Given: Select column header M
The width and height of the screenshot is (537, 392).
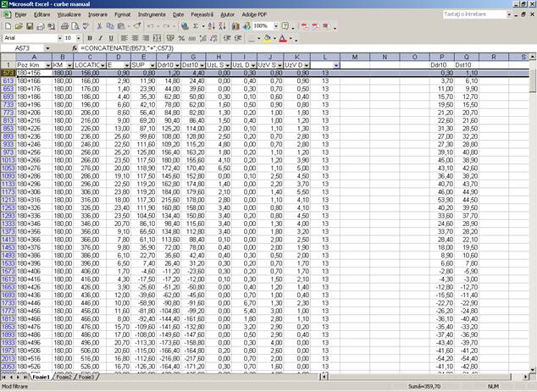Looking at the screenshot, I should pyautogui.click(x=353, y=57).
